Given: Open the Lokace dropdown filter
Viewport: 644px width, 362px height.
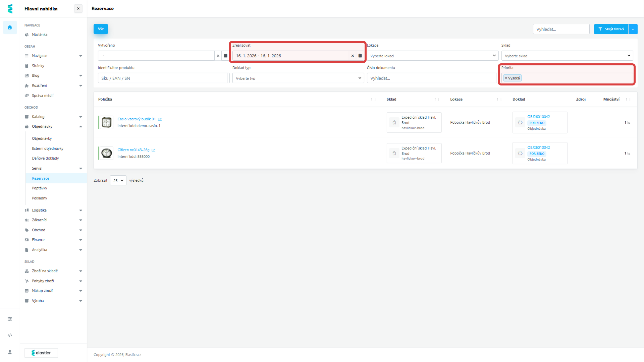Looking at the screenshot, I should pyautogui.click(x=432, y=56).
